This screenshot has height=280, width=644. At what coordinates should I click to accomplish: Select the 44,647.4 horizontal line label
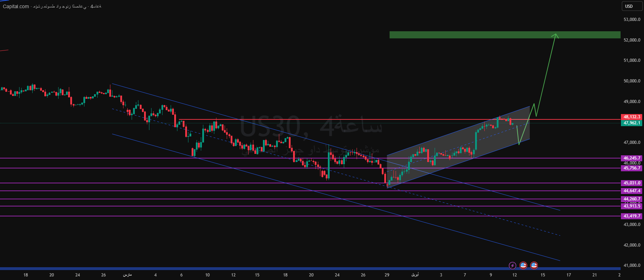pos(632,191)
